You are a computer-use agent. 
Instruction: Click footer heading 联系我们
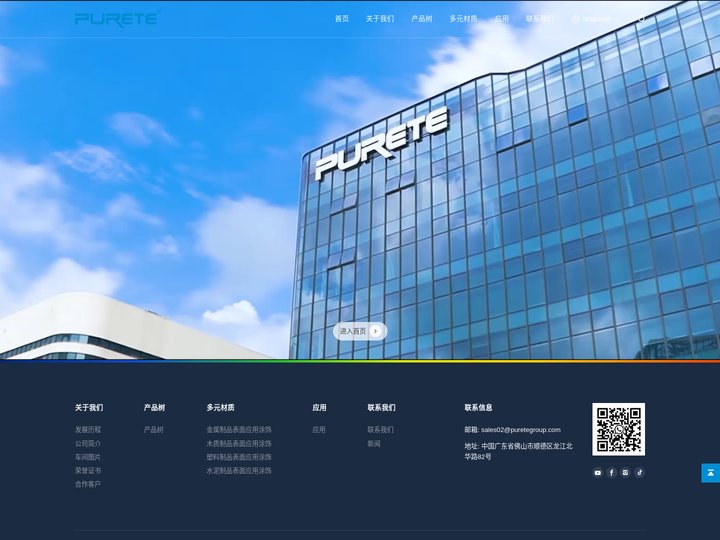(x=382, y=407)
